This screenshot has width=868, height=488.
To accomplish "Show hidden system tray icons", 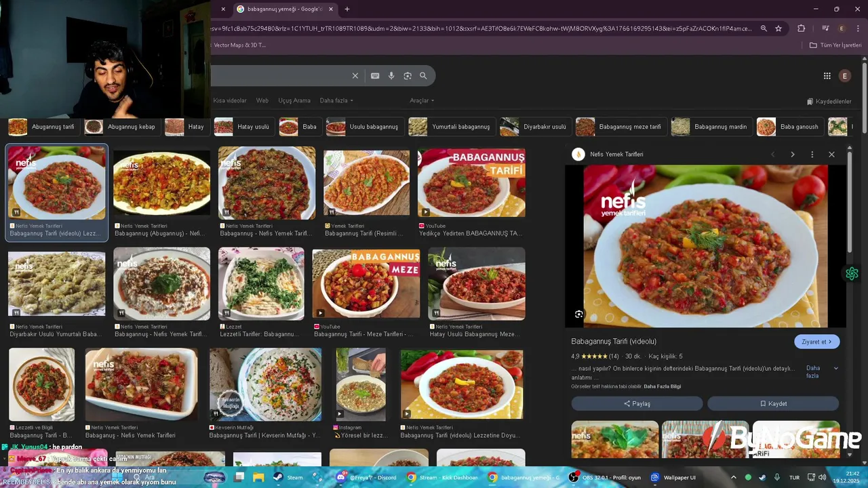I will click(x=733, y=477).
